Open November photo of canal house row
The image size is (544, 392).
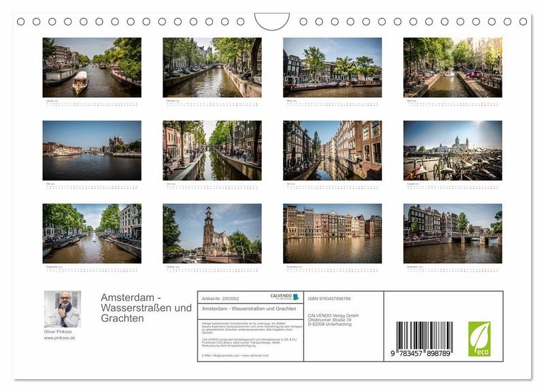[332, 233]
